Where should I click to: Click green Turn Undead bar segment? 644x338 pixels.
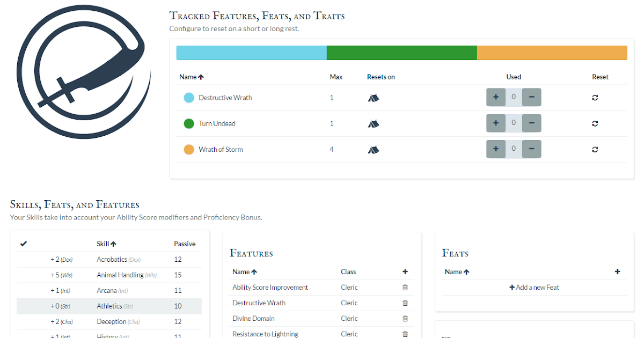(x=402, y=53)
